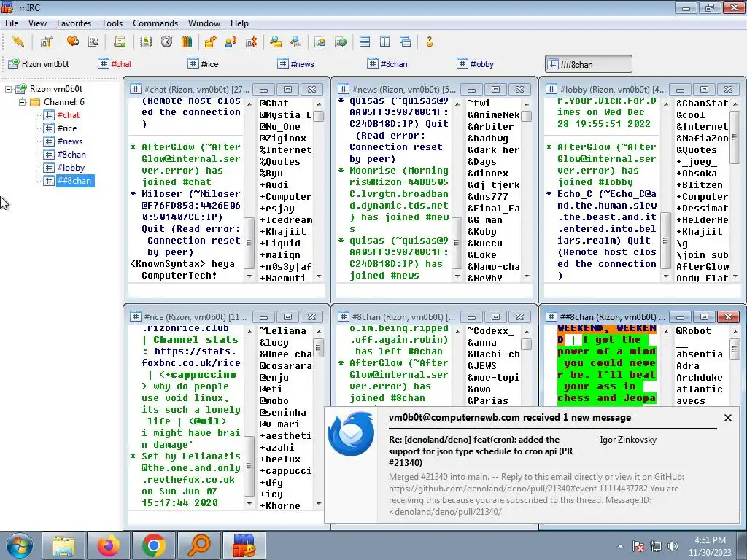
Task: Dismiss the Thunderbird new message notification
Action: [728, 418]
